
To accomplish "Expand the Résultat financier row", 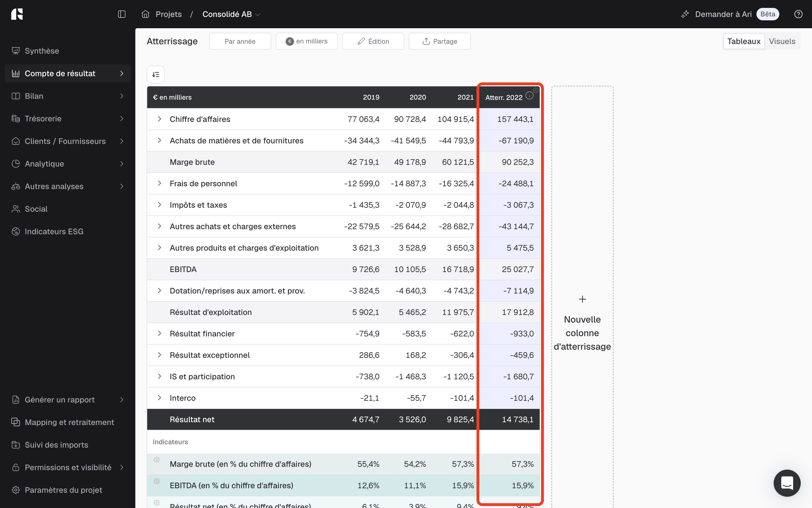I will [159, 333].
